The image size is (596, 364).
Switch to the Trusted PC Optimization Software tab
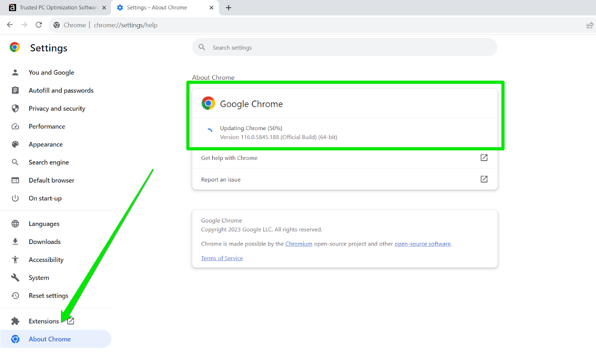point(55,8)
